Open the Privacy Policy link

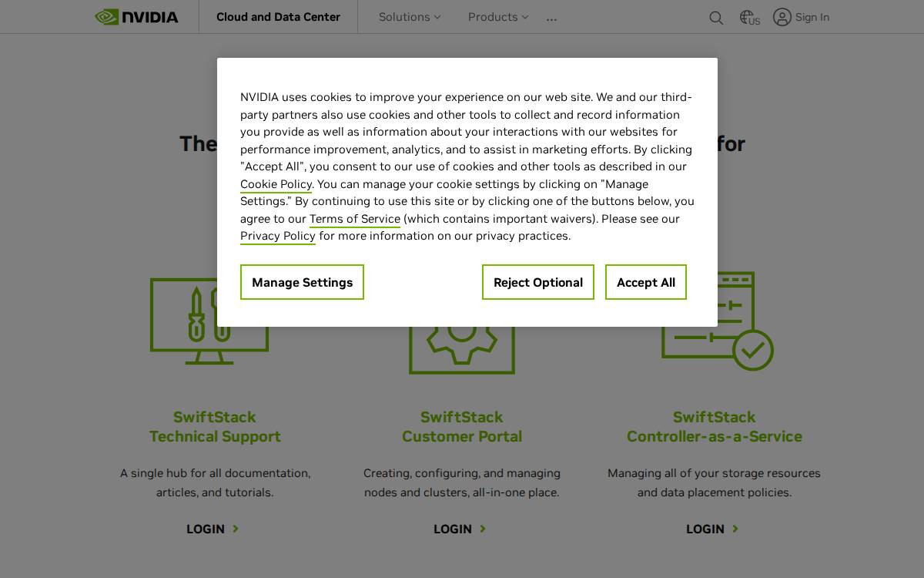click(278, 236)
